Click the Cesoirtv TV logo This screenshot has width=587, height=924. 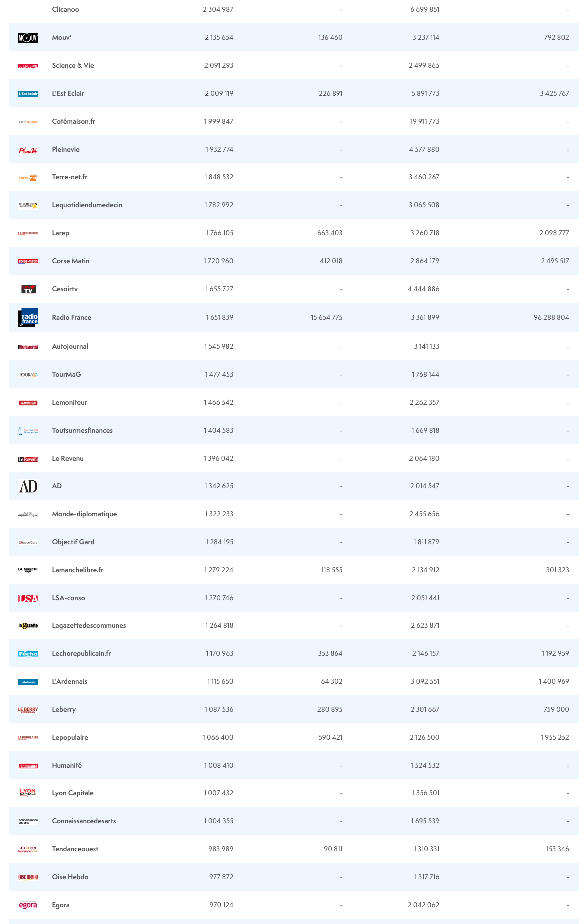[28, 289]
